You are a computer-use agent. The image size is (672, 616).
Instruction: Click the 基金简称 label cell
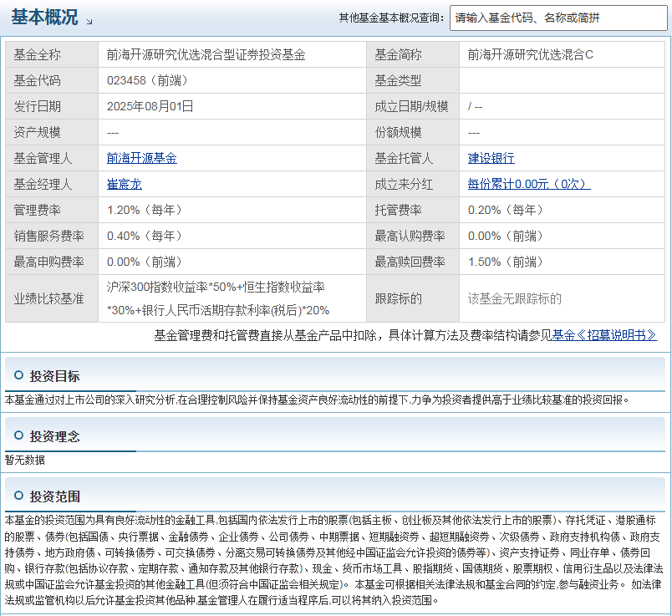pos(413,54)
